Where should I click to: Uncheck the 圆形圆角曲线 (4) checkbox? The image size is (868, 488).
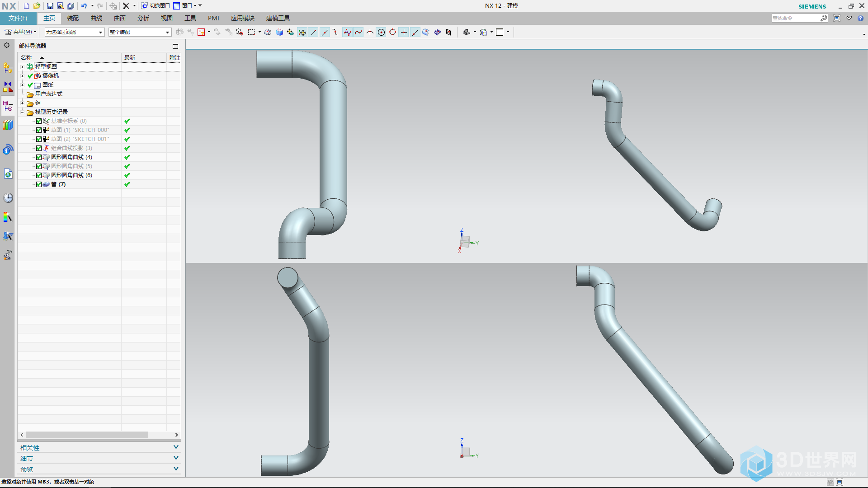pyautogui.click(x=39, y=157)
